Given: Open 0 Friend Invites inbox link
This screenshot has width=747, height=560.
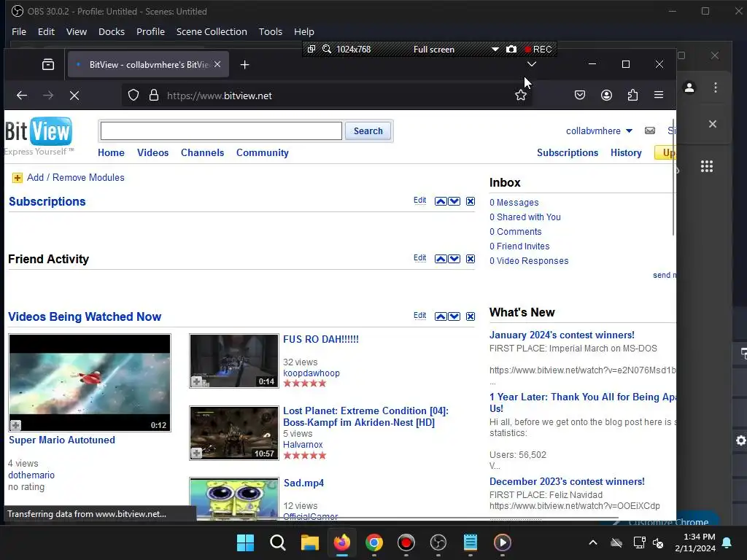Looking at the screenshot, I should 519,246.
